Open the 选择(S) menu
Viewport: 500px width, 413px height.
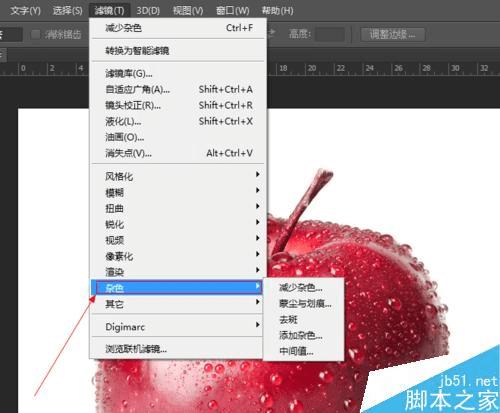pos(67,11)
